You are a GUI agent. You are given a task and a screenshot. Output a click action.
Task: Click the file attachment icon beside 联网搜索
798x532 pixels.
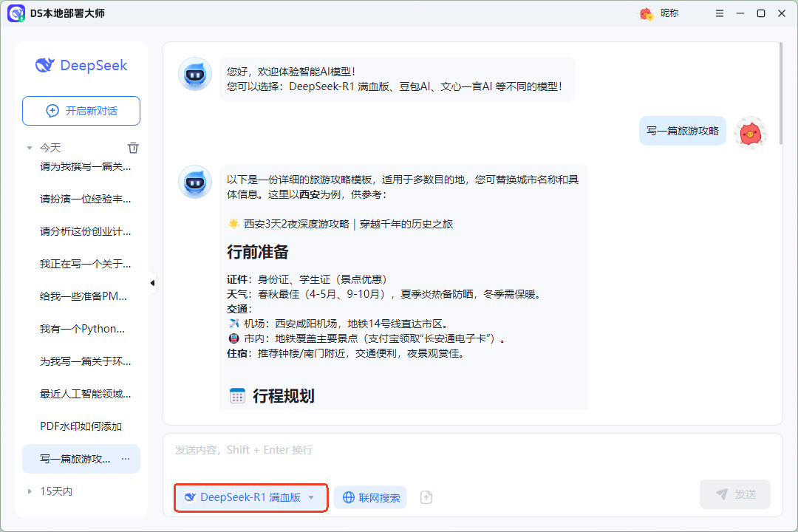[426, 497]
